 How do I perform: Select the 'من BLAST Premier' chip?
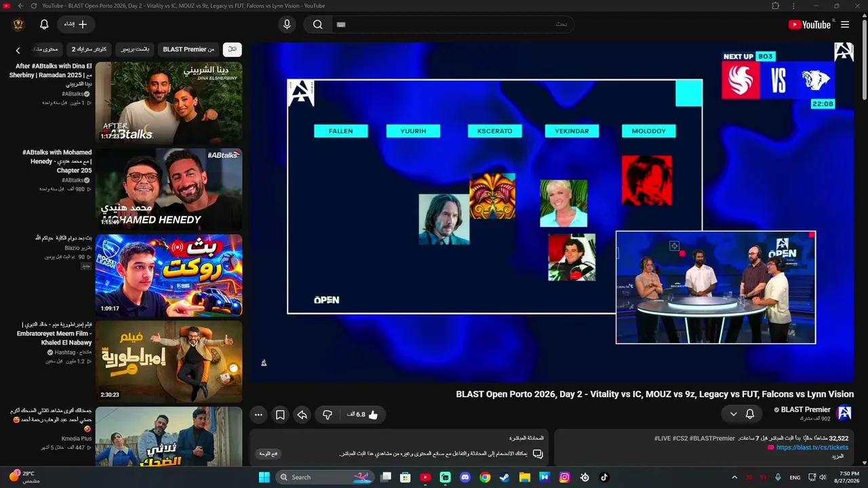click(x=189, y=49)
